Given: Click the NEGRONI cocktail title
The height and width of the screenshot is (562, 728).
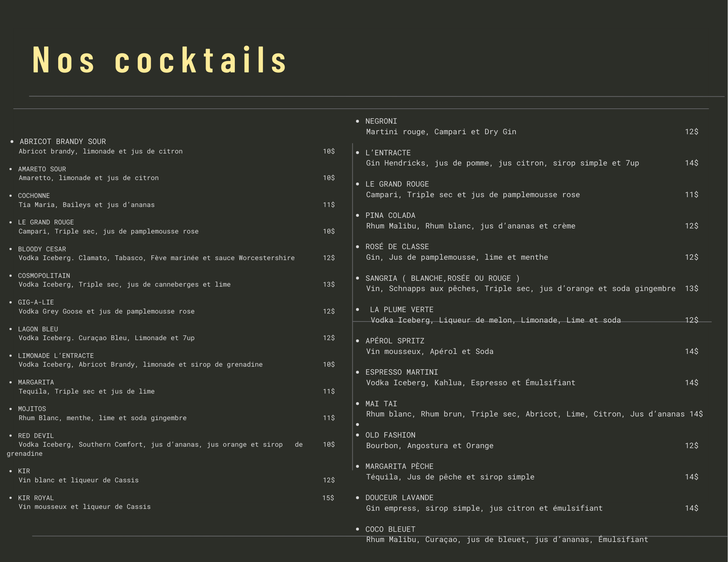Looking at the screenshot, I should 381,121.
